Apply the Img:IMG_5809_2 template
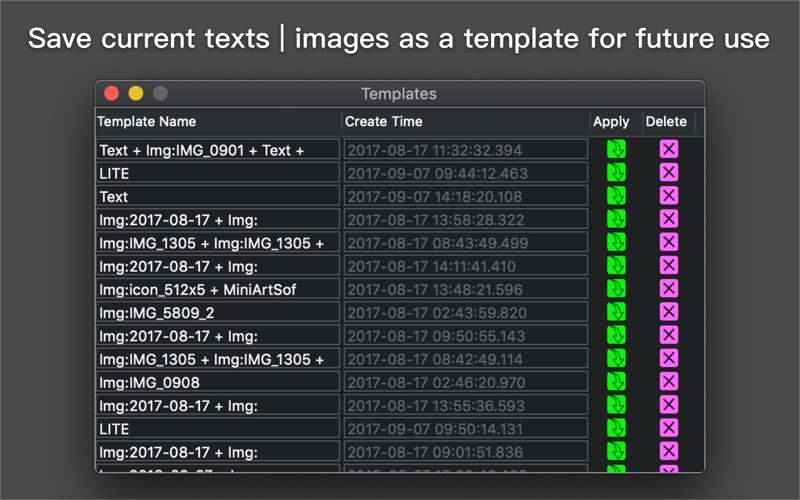 click(616, 312)
